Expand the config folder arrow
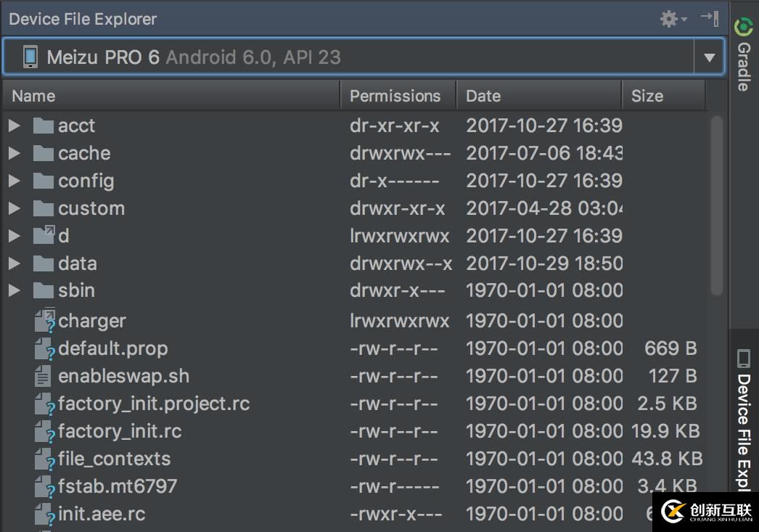The image size is (759, 532). click(x=14, y=181)
